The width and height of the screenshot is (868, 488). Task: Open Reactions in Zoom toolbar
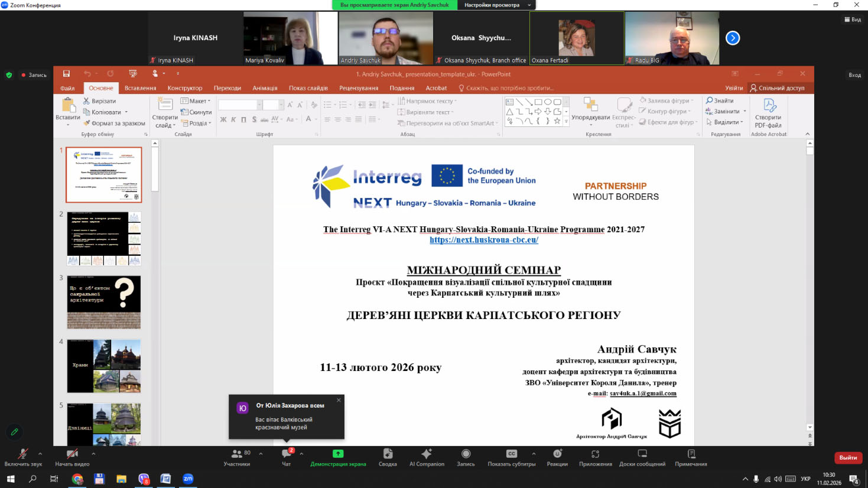tap(557, 456)
